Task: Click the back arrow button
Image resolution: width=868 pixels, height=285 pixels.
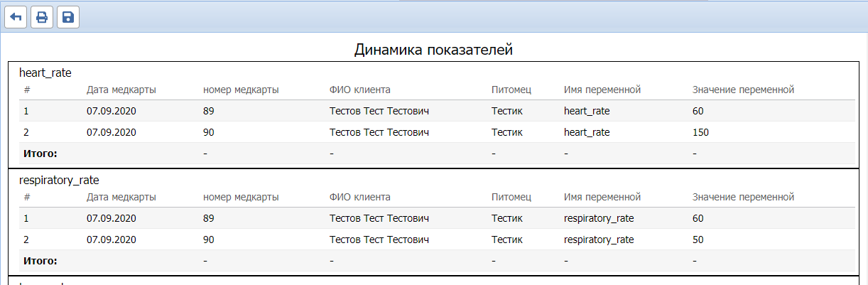Action: pos(16,17)
